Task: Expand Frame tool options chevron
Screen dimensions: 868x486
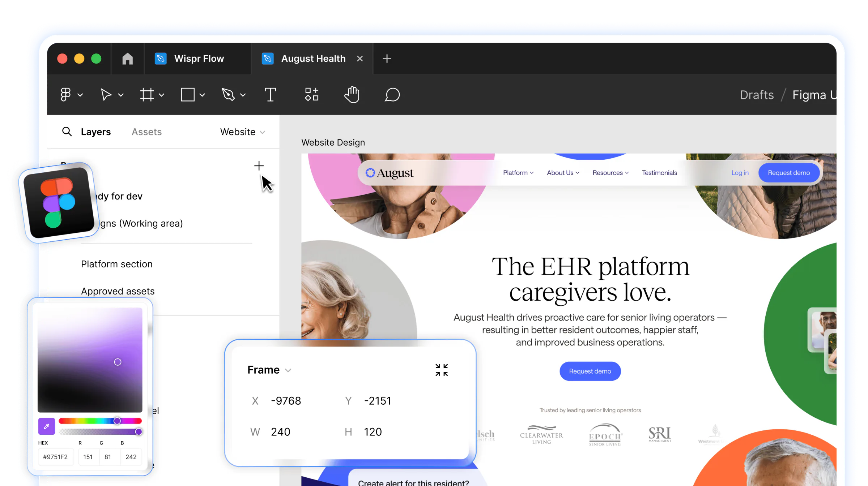Action: coord(162,95)
